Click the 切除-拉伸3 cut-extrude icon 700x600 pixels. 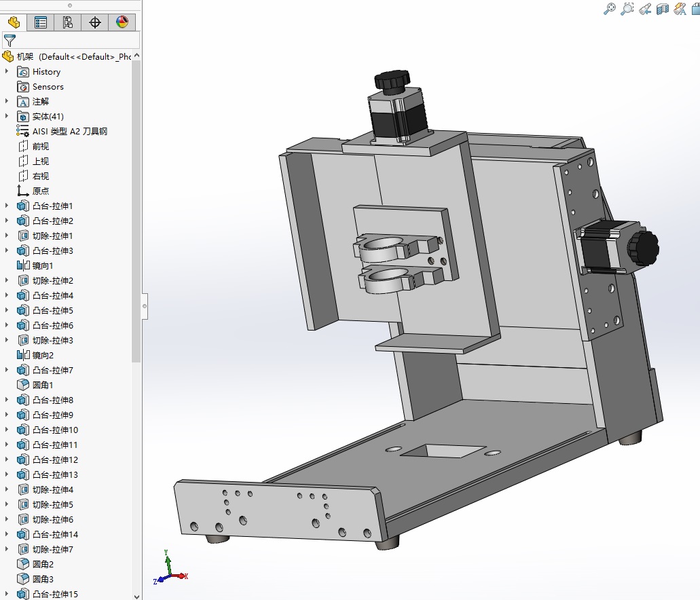coord(23,340)
